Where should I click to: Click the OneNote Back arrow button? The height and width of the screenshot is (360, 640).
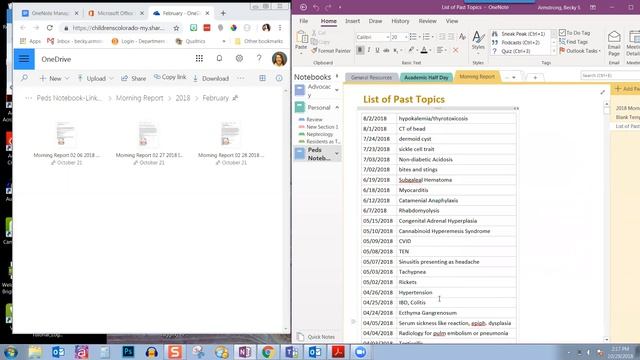tap(303, 7)
